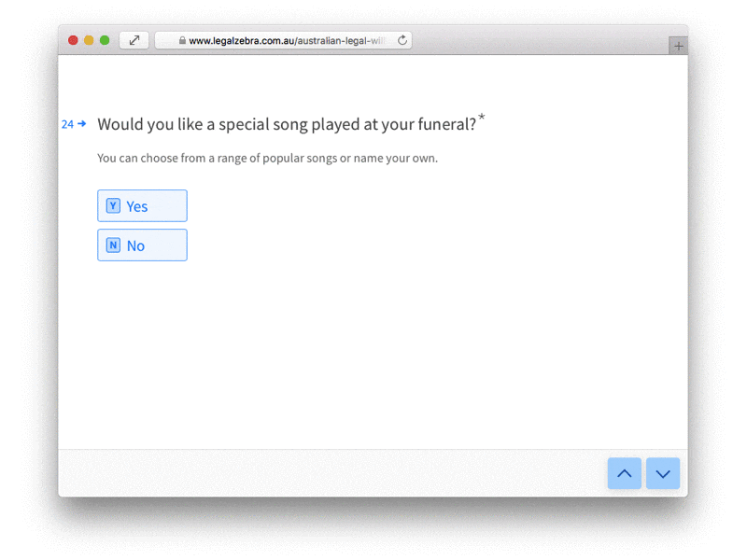This screenshot has height=560, width=747.
Task: Click the expand arrows toolbar button
Action: point(134,41)
